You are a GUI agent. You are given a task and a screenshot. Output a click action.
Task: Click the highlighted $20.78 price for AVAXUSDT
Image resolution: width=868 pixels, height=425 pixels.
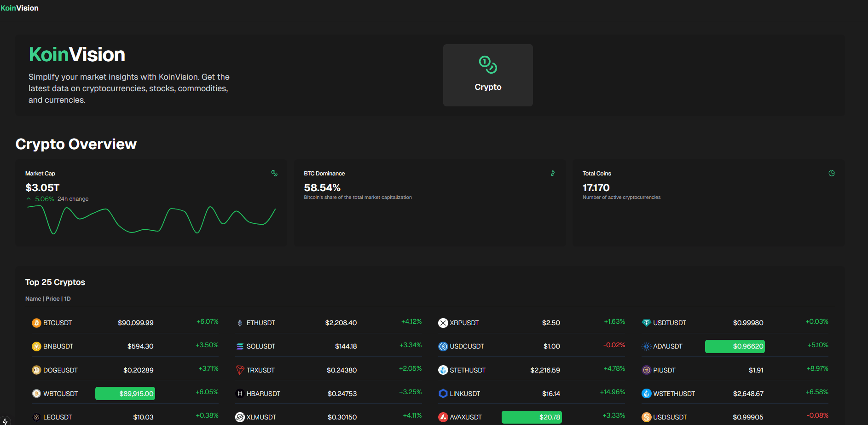point(531,417)
